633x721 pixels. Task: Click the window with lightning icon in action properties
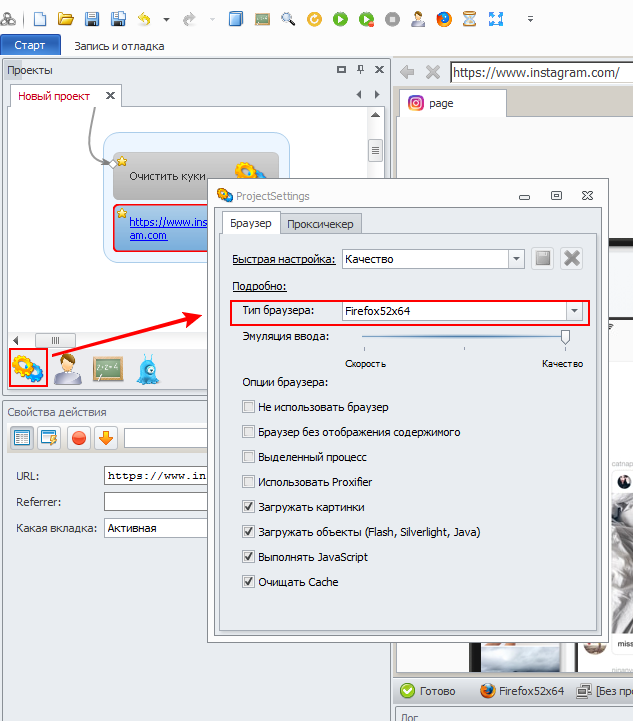coord(49,438)
